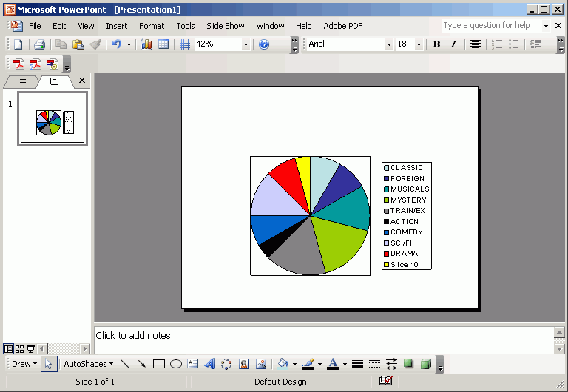Screen dimensions: 568x392
Task: Click the Insert Chart icon
Action: [146, 44]
